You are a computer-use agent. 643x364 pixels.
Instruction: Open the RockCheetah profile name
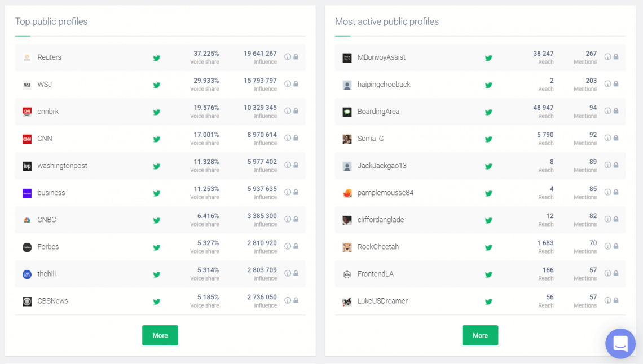pos(378,247)
